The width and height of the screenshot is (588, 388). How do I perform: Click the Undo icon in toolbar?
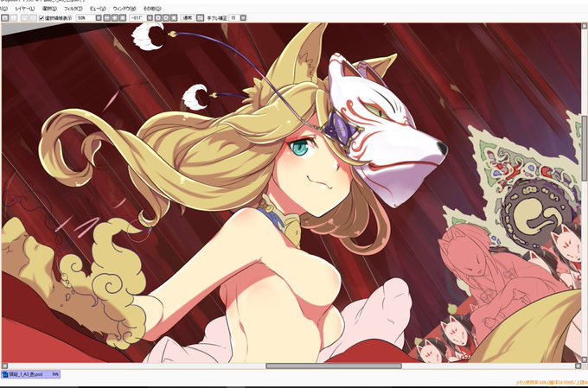click(5, 17)
